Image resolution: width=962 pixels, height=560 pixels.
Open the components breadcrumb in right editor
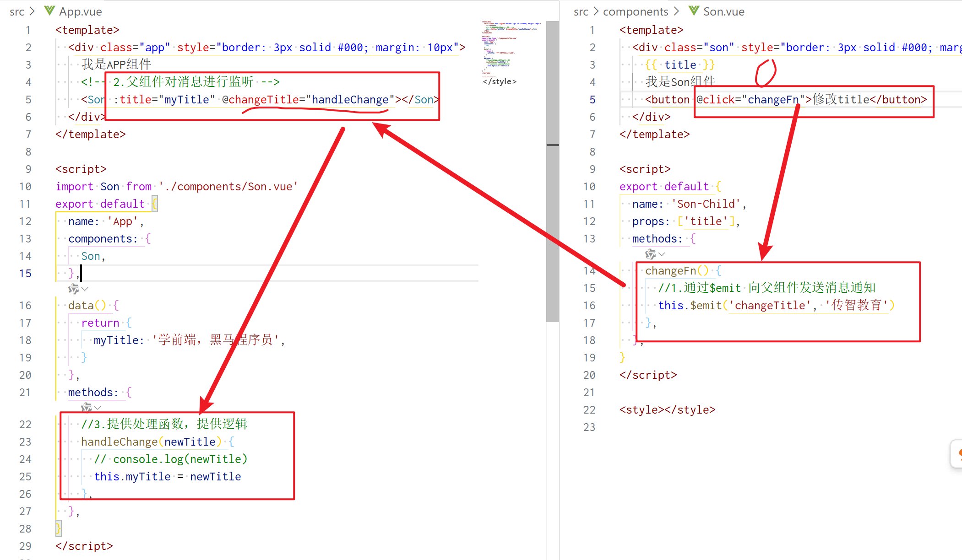click(x=635, y=11)
